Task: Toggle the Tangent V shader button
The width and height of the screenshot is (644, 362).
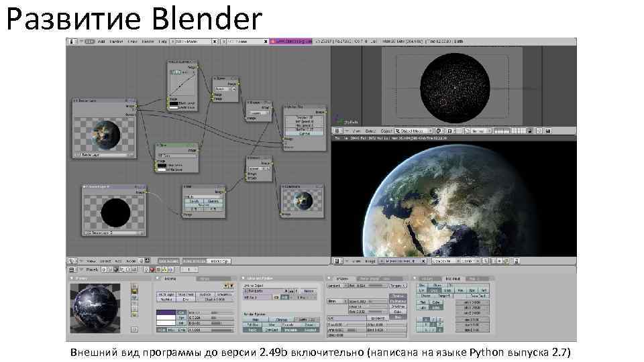Action: coord(397,286)
